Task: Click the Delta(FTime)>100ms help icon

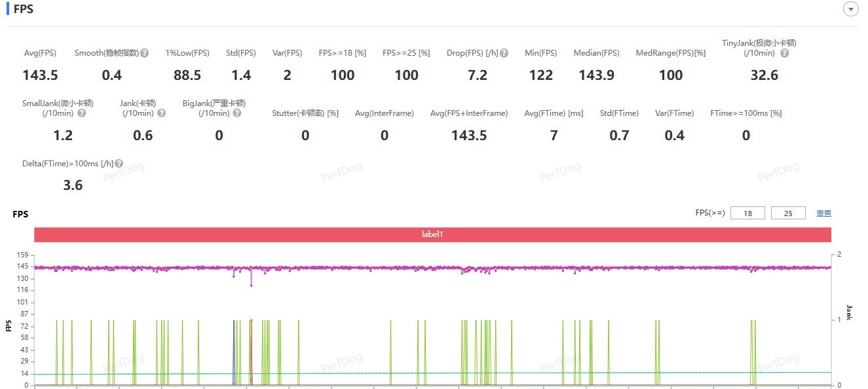Action: tap(119, 163)
